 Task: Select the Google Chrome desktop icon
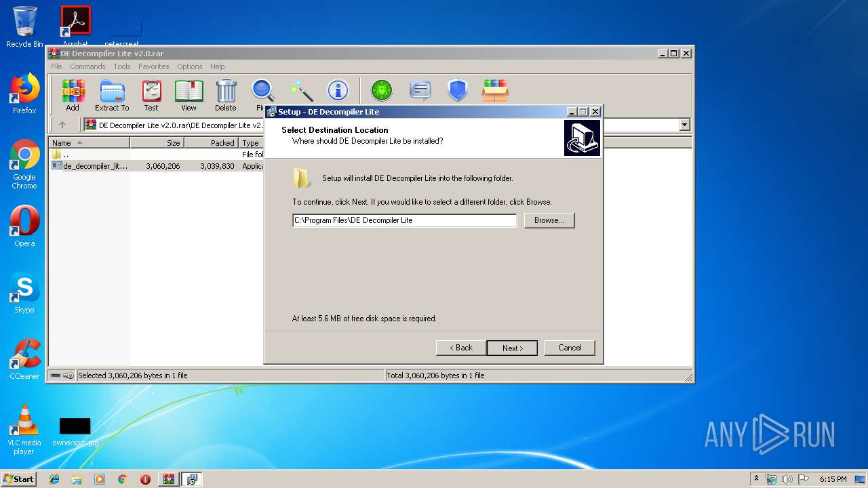click(24, 165)
